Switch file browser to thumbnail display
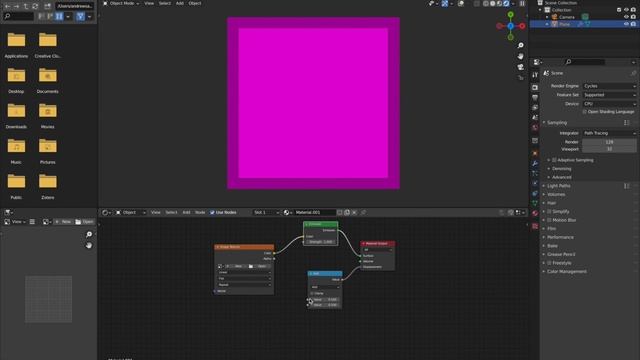Viewport: 640px width, 360px height. point(59,16)
